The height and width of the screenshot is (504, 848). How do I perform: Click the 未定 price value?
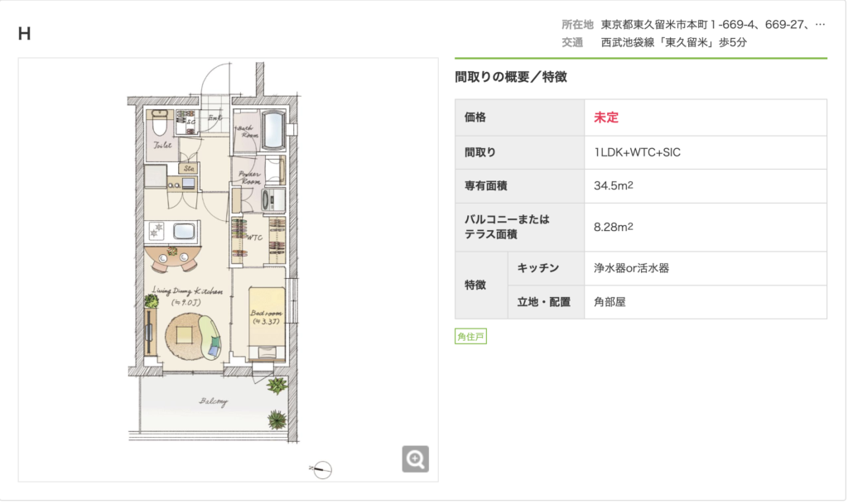[606, 118]
